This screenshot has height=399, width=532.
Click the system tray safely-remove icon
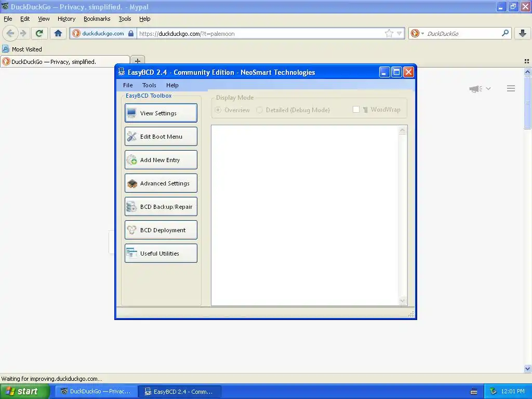[494, 391]
